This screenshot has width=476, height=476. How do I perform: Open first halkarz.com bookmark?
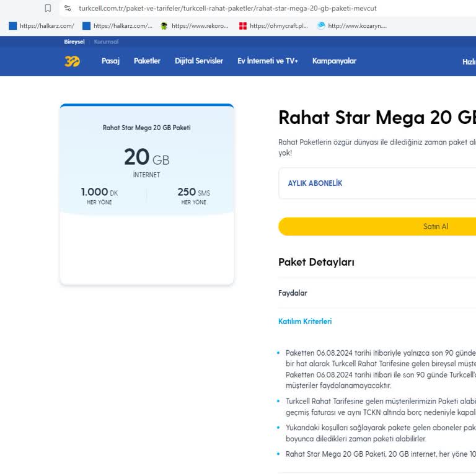(x=42, y=26)
